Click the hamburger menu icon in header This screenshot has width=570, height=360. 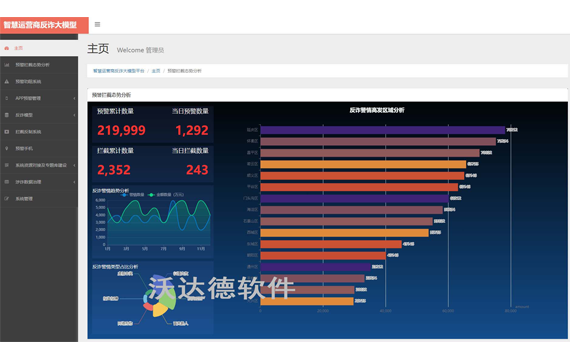click(x=97, y=24)
